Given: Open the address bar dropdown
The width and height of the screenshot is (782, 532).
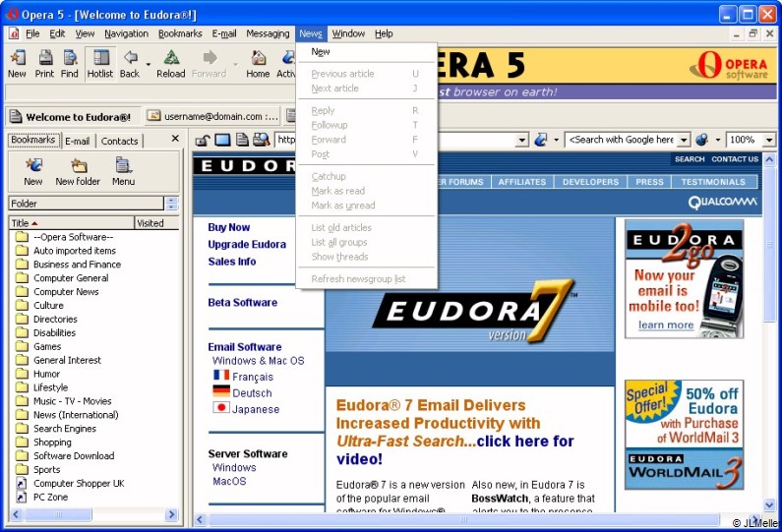Looking at the screenshot, I should [x=521, y=140].
